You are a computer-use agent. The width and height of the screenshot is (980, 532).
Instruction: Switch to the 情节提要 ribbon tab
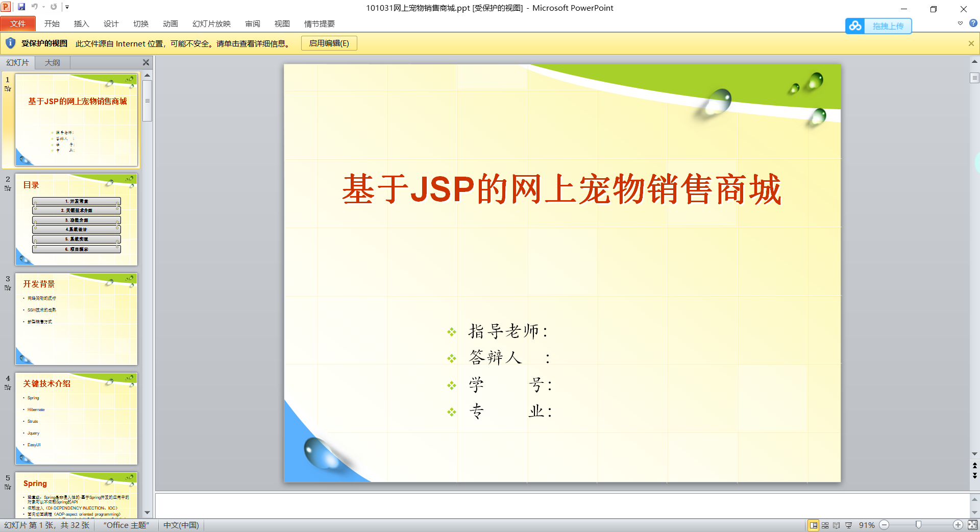point(320,24)
